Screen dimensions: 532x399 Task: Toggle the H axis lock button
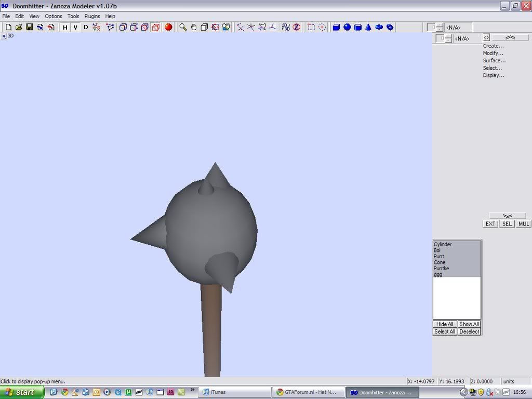(65, 27)
